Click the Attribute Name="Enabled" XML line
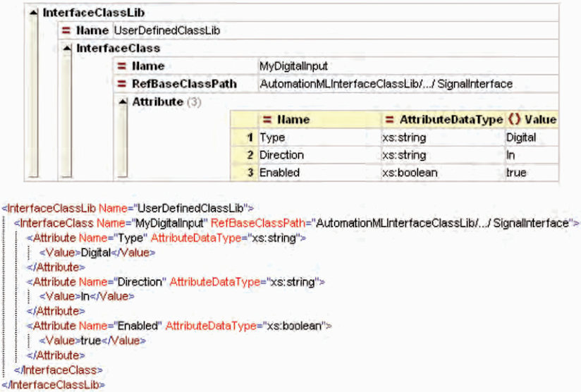The height and width of the screenshot is (392, 581). (179, 326)
